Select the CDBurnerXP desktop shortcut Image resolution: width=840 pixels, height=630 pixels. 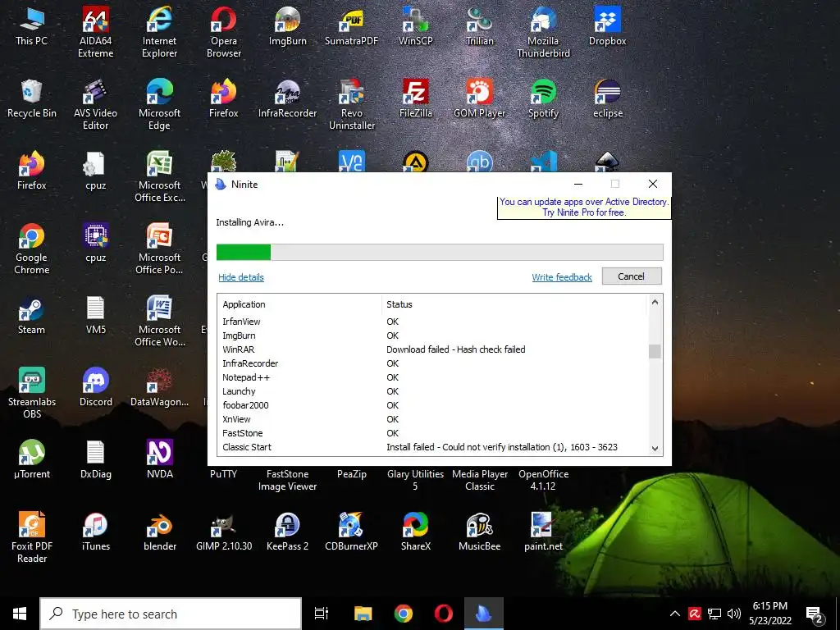click(351, 532)
